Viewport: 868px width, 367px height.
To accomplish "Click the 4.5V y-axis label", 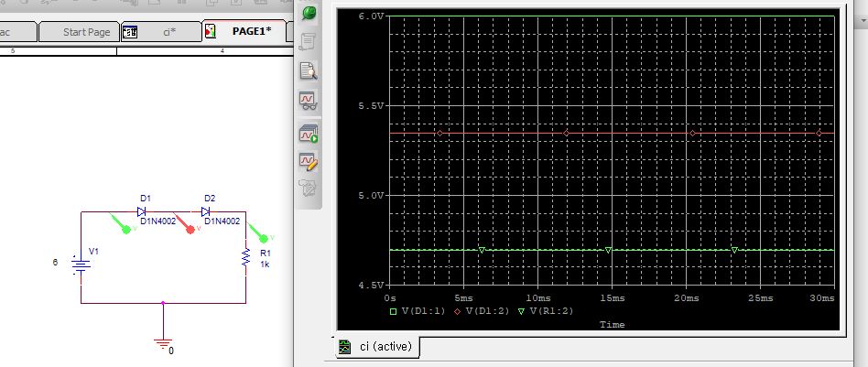I will (x=370, y=285).
